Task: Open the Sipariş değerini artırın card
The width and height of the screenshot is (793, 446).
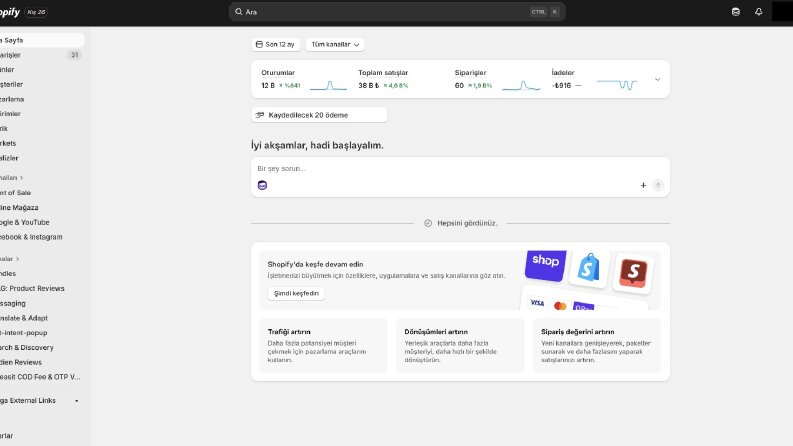Action: [597, 345]
